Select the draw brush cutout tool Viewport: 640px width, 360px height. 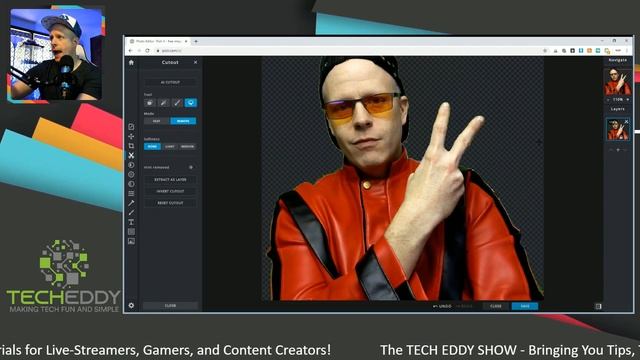(177, 103)
